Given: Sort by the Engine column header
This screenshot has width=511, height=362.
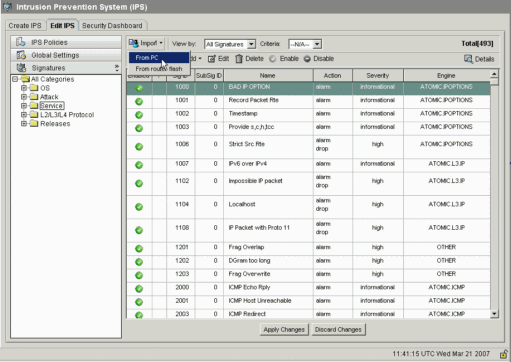Looking at the screenshot, I should point(446,76).
